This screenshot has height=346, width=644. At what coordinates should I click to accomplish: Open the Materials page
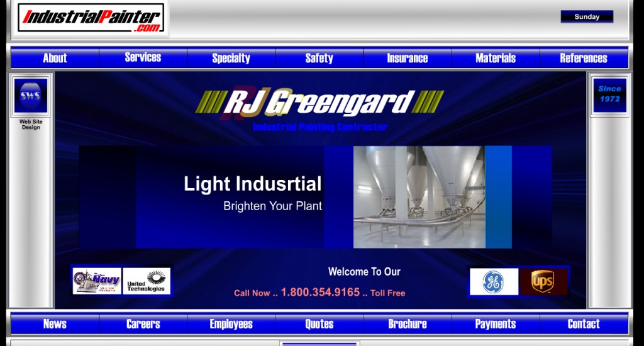point(496,58)
